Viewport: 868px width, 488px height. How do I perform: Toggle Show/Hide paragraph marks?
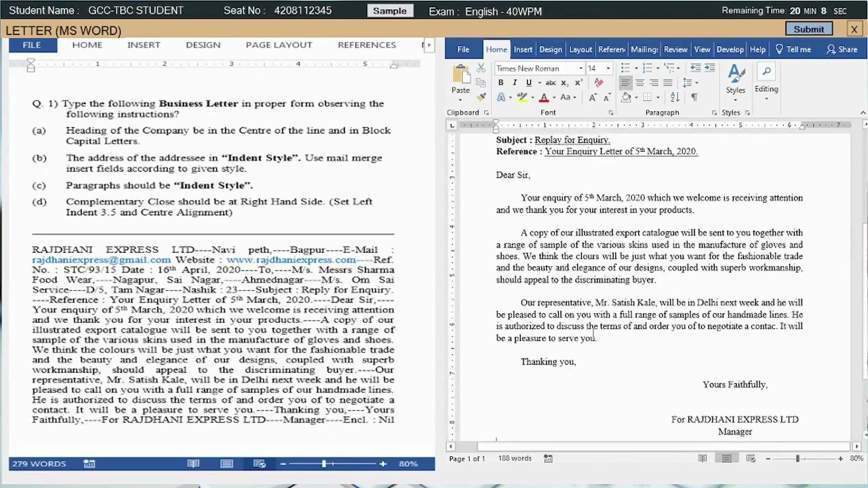point(694,98)
